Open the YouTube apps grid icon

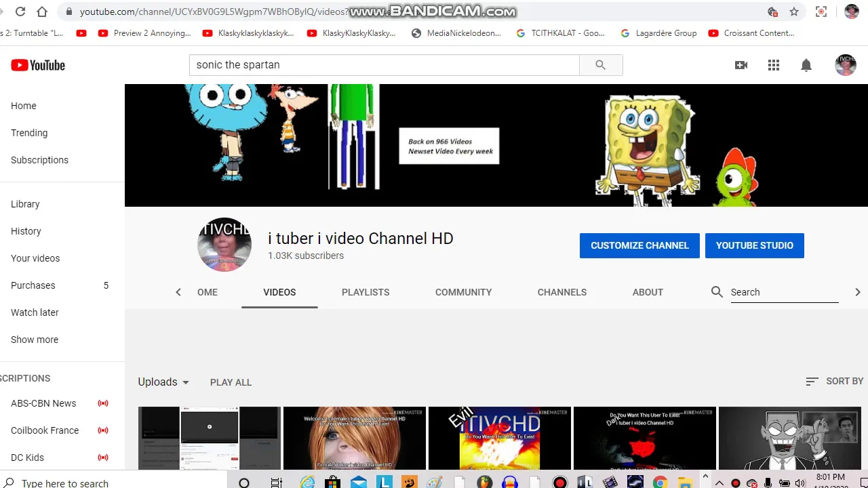[x=774, y=65]
